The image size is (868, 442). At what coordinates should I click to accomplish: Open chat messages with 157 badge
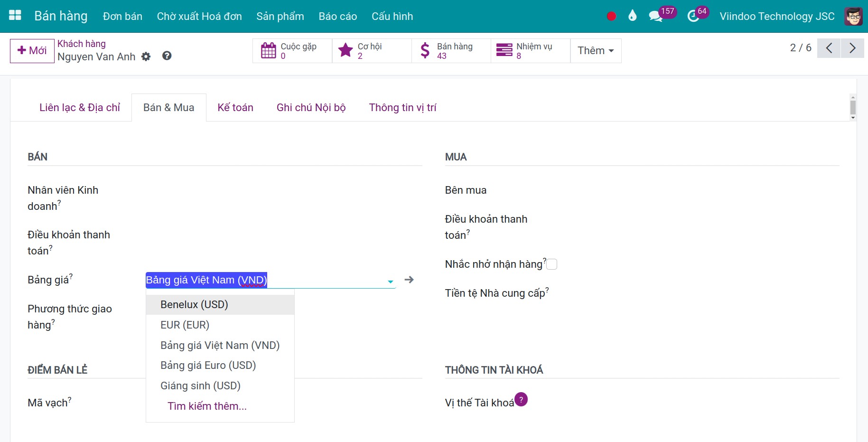click(655, 16)
